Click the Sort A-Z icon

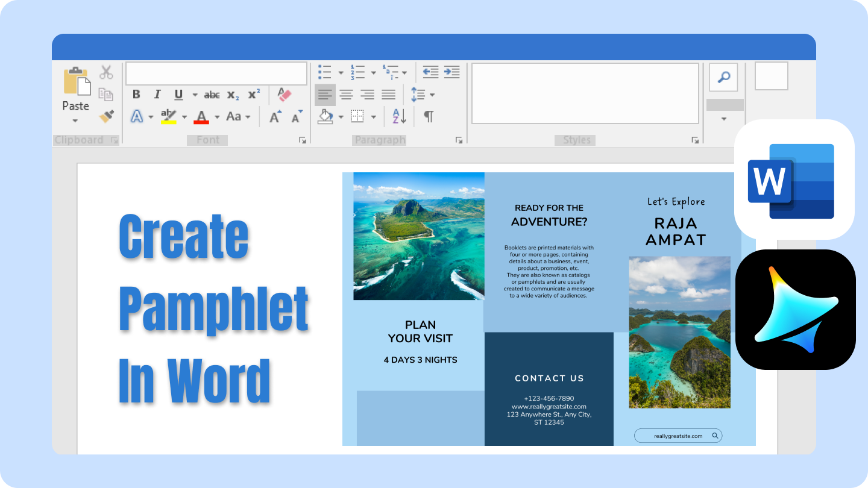pos(398,116)
